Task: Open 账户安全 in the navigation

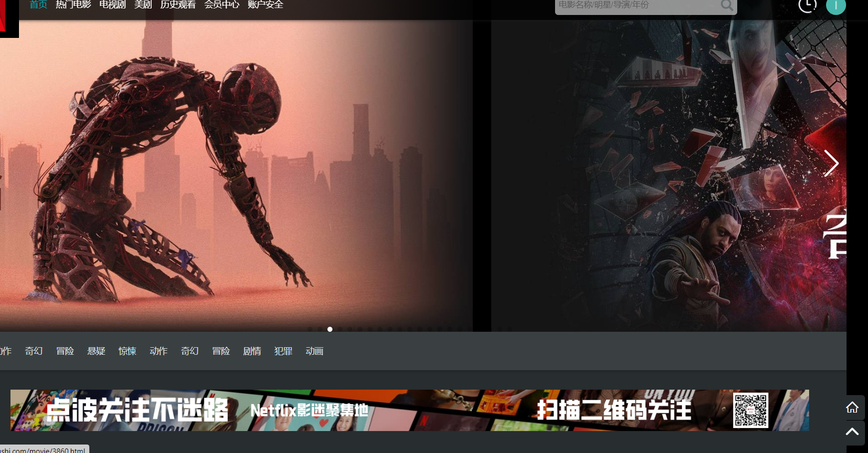Action: [x=266, y=4]
